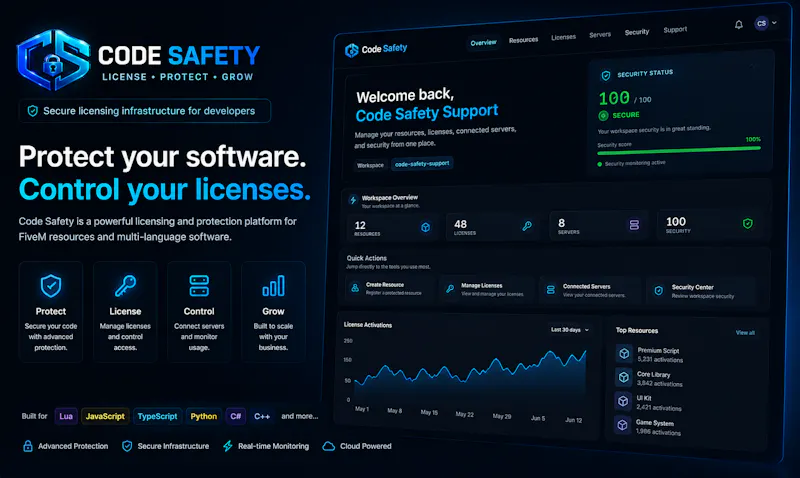Click '5,231 activations' under Premium Script
The height and width of the screenshot is (478, 800).
[660, 359]
